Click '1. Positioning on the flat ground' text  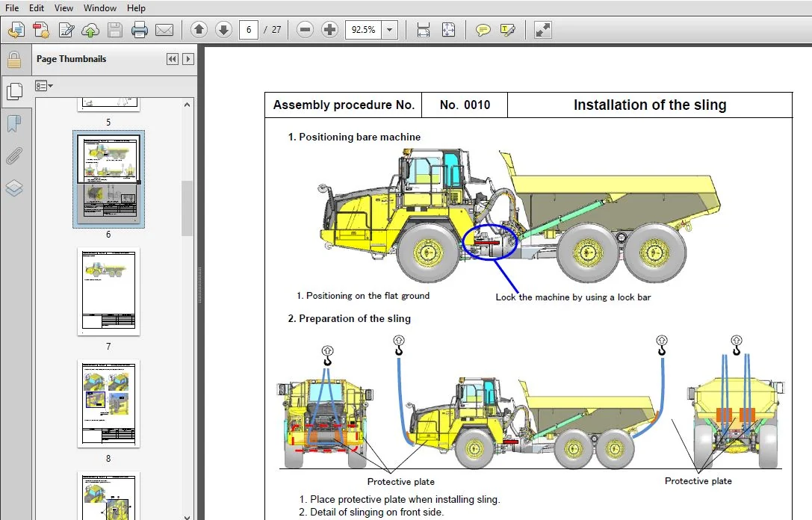pyautogui.click(x=363, y=296)
